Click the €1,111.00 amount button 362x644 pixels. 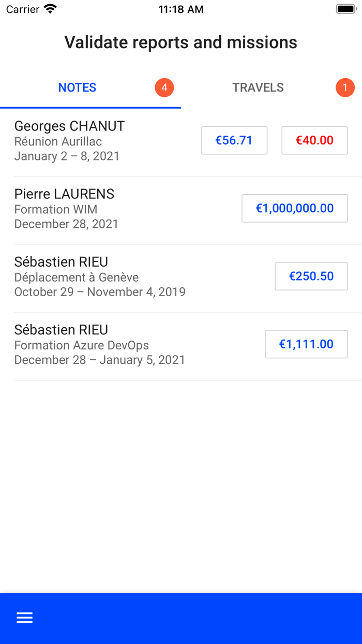[x=306, y=344]
